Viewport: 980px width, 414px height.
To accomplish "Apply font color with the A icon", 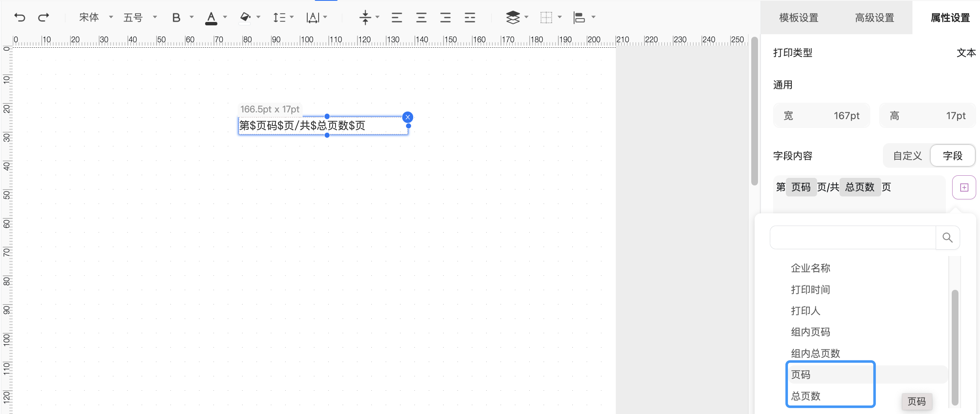I will tap(211, 18).
